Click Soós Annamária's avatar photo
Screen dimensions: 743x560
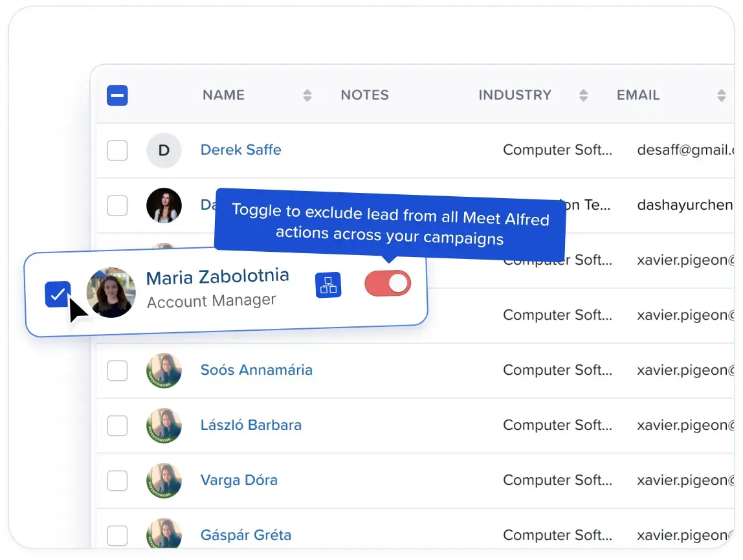pyautogui.click(x=164, y=370)
